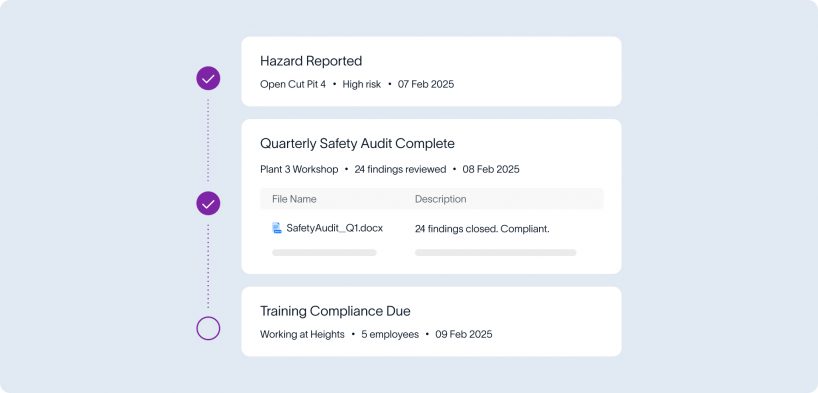Click the document icon next to SafetyAudit_Q1.docx
This screenshot has height=393, width=818.
pyautogui.click(x=277, y=228)
